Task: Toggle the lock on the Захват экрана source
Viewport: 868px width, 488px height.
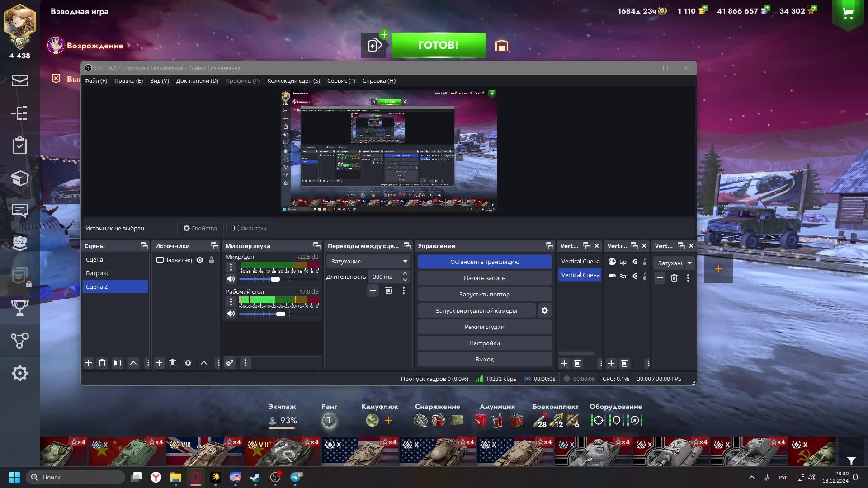Action: tap(211, 260)
